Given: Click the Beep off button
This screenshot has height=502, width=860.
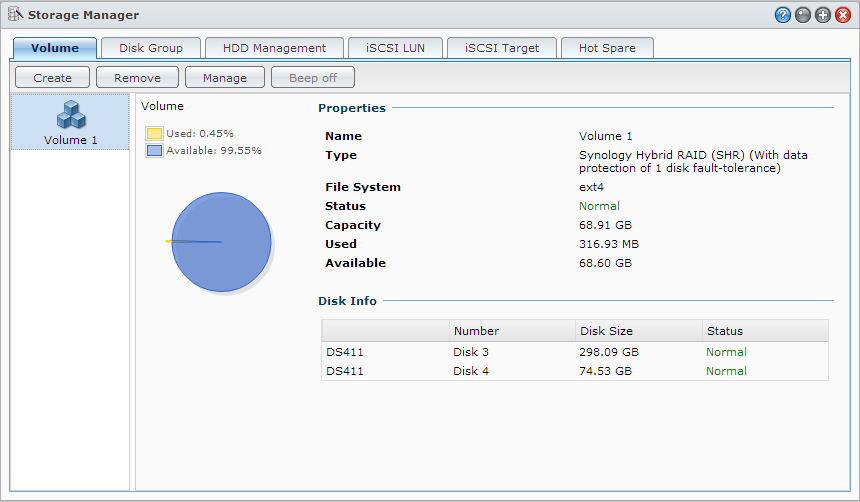Looking at the screenshot, I should (313, 77).
